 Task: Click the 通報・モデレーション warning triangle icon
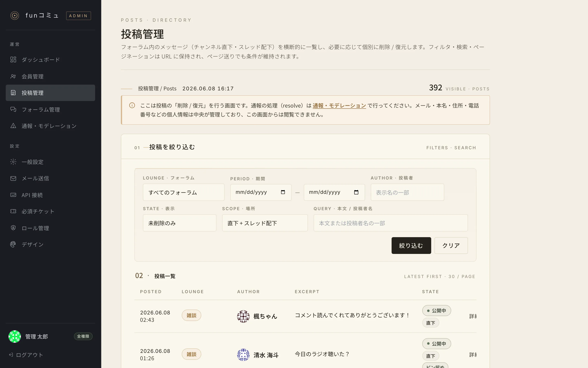pos(13,126)
